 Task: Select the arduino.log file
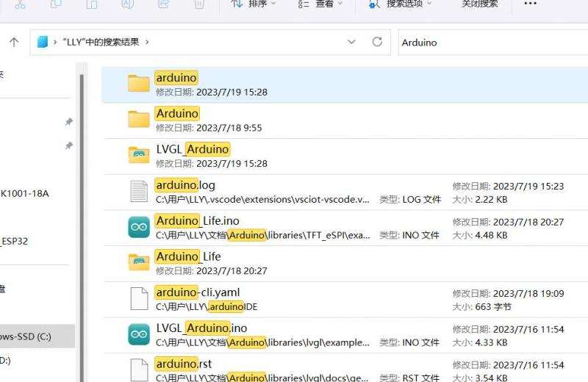tap(345, 192)
